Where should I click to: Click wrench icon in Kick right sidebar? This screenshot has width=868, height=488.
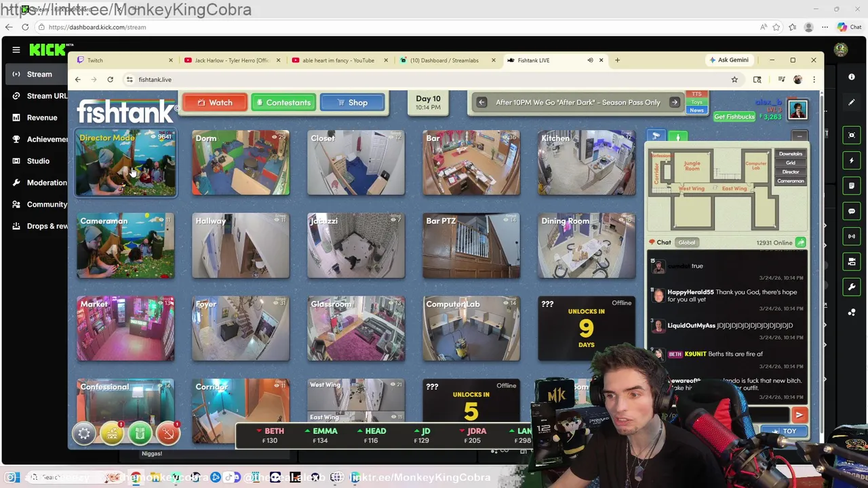(852, 287)
